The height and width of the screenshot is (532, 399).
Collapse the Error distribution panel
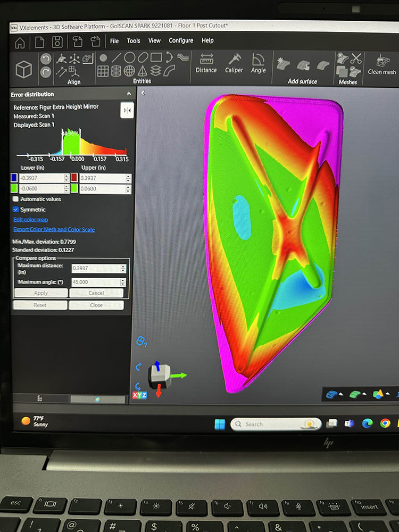[x=129, y=94]
